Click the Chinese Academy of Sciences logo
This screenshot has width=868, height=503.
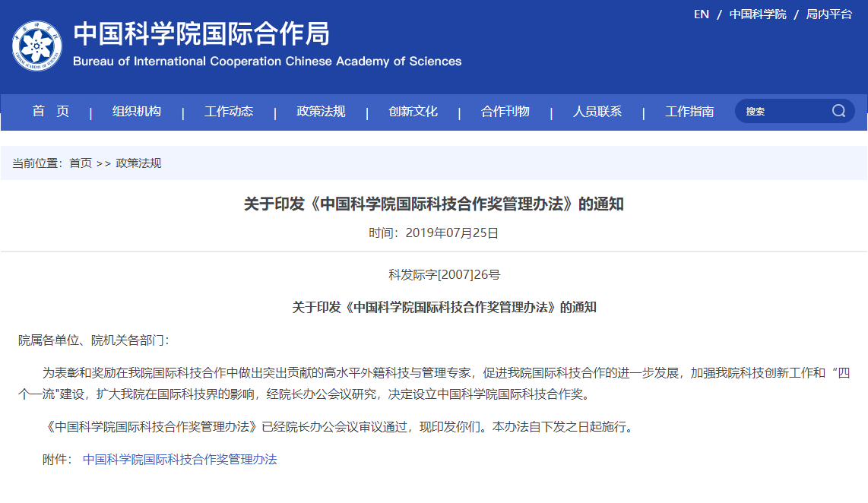pyautogui.click(x=37, y=46)
